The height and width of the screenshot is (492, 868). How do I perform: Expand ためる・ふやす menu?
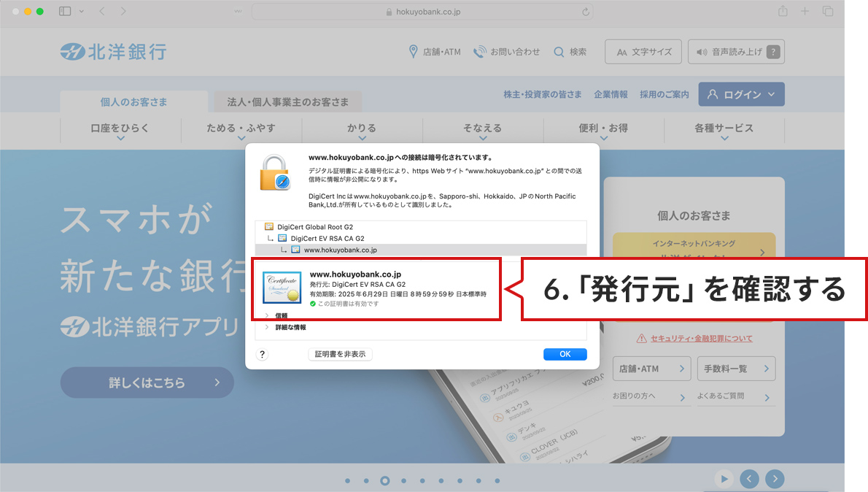[241, 131]
